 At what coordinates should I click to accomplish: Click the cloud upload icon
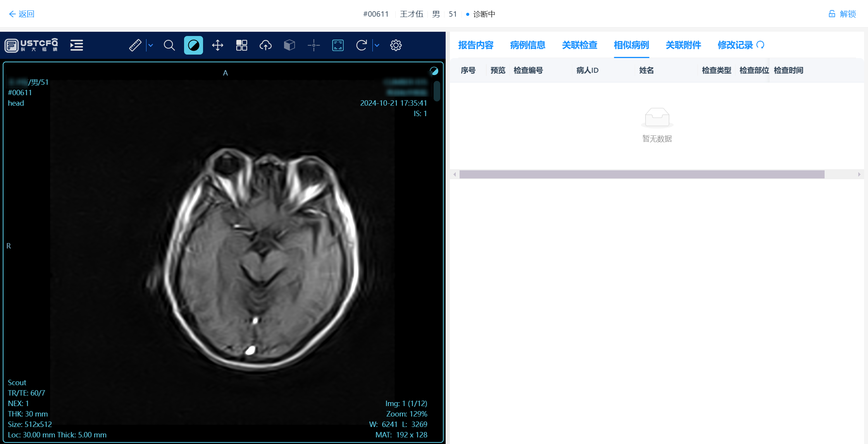pyautogui.click(x=265, y=45)
